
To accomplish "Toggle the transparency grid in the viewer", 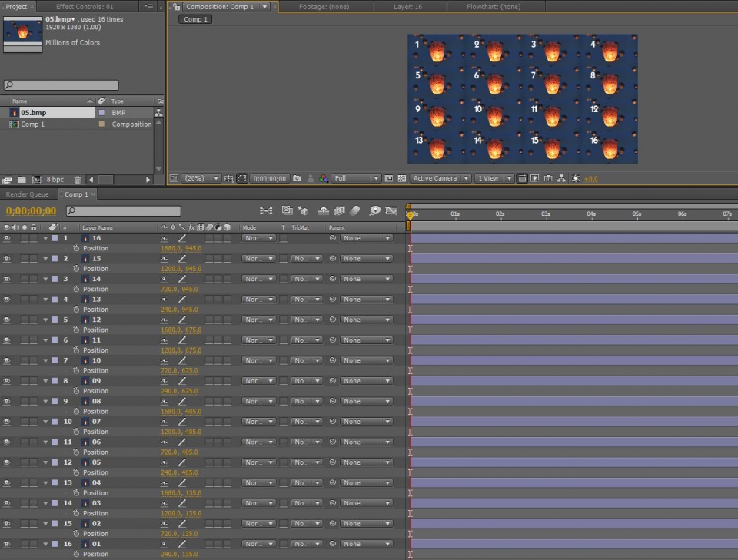I will pos(402,178).
